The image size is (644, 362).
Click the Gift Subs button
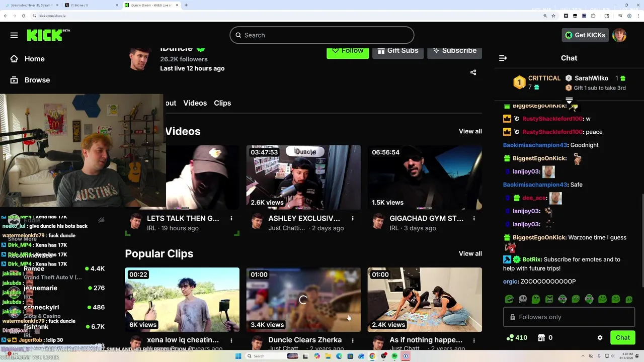pyautogui.click(x=398, y=51)
